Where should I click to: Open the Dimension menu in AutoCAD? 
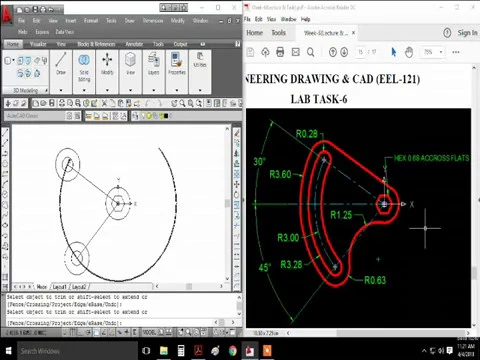click(x=153, y=21)
